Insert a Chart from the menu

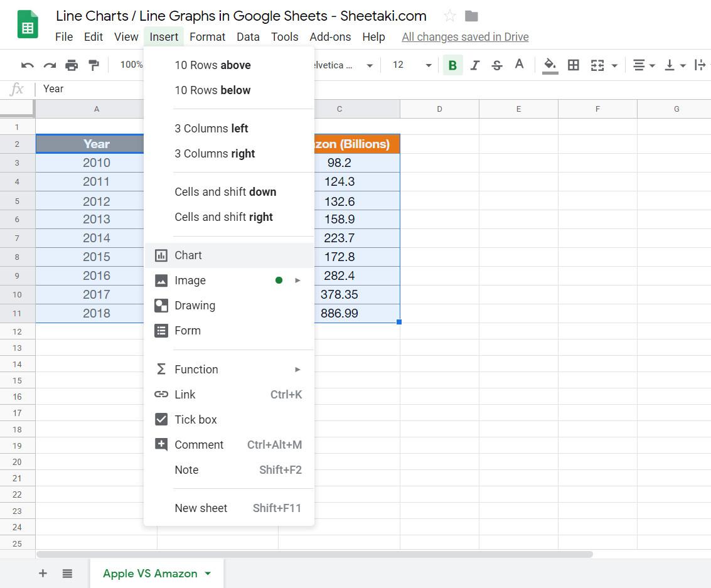coord(188,255)
